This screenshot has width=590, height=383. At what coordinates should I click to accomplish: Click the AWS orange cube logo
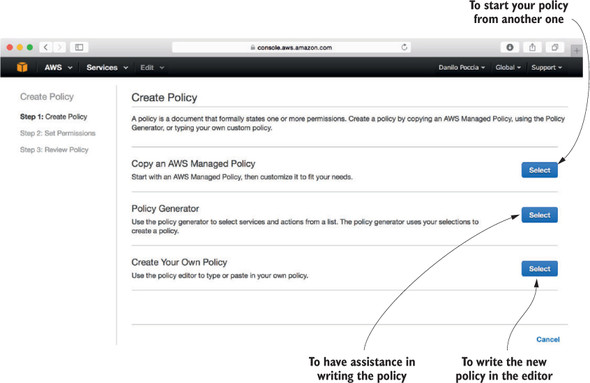[22, 67]
